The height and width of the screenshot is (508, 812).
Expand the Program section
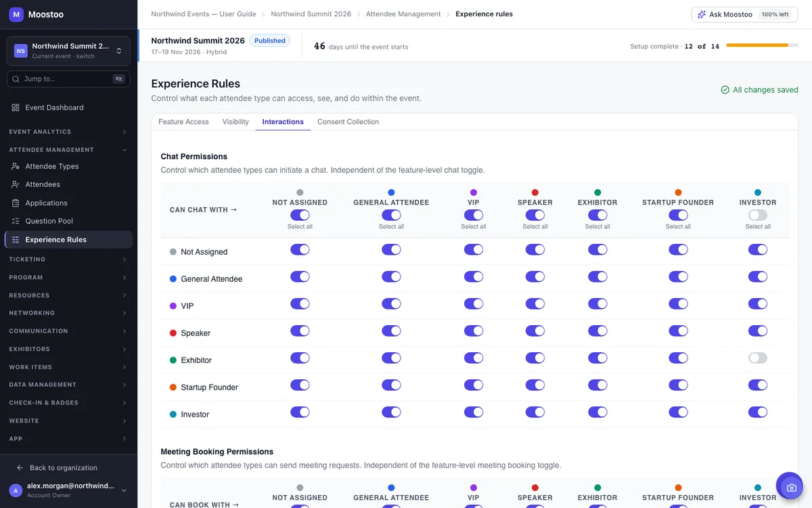[x=68, y=277]
